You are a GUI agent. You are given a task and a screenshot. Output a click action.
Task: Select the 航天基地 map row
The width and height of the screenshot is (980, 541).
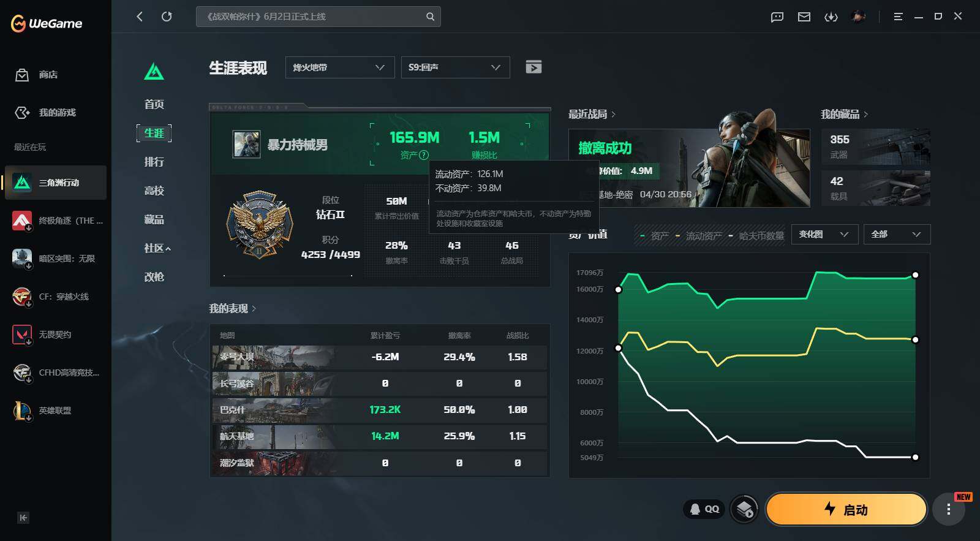click(x=380, y=436)
